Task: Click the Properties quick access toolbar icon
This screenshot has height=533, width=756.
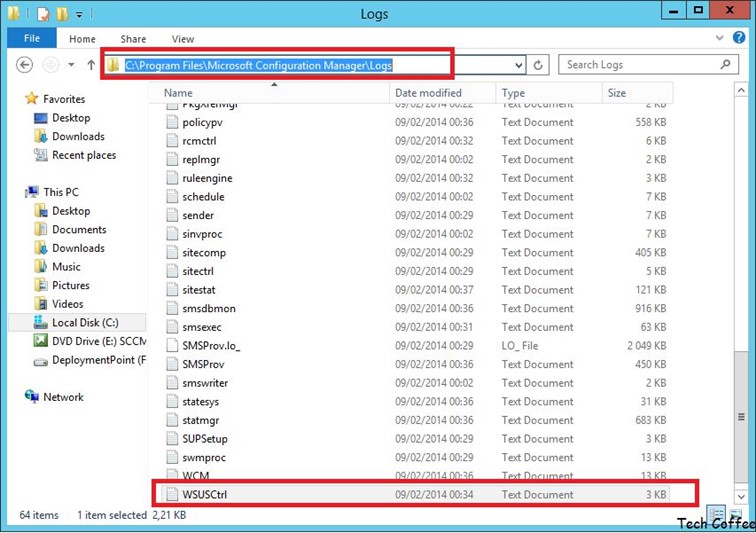Action: tap(43, 14)
